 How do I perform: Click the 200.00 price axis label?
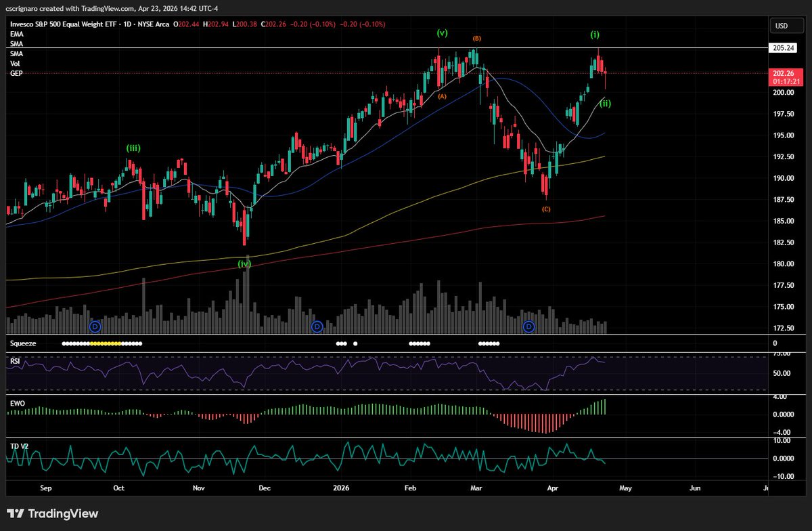coord(785,93)
